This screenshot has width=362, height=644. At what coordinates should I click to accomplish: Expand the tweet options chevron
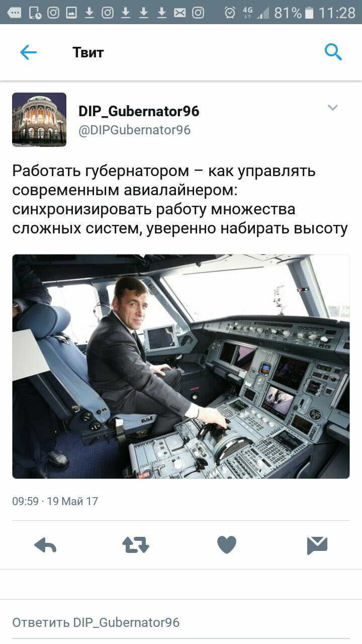tap(333, 108)
